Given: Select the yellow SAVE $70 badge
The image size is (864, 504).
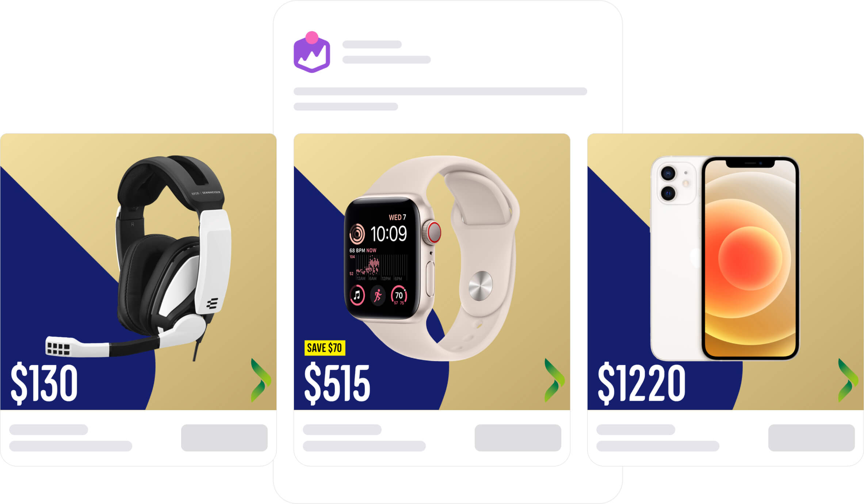Looking at the screenshot, I should point(325,348).
